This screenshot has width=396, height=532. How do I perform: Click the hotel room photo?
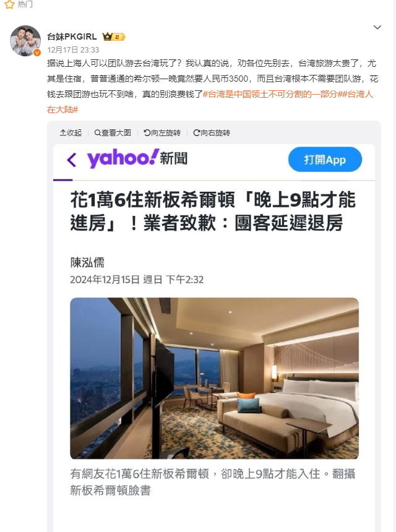(x=215, y=379)
